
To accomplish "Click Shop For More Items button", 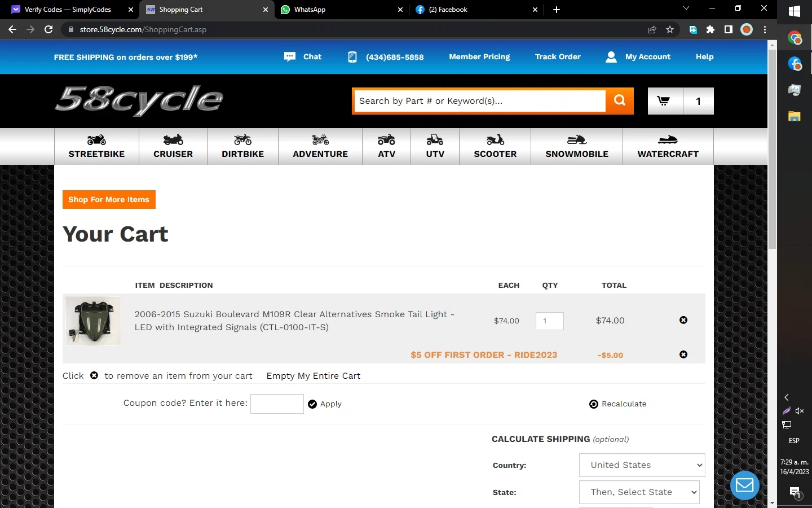I will point(109,200).
